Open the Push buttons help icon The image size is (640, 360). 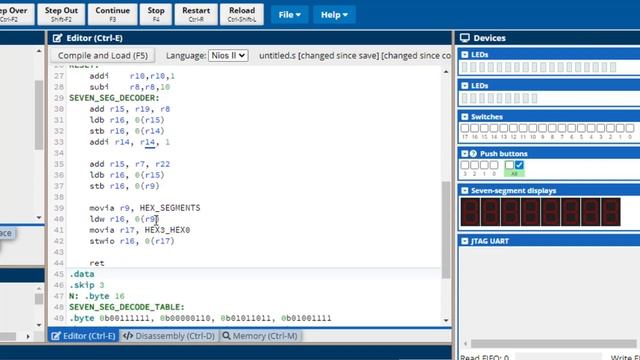point(473,153)
